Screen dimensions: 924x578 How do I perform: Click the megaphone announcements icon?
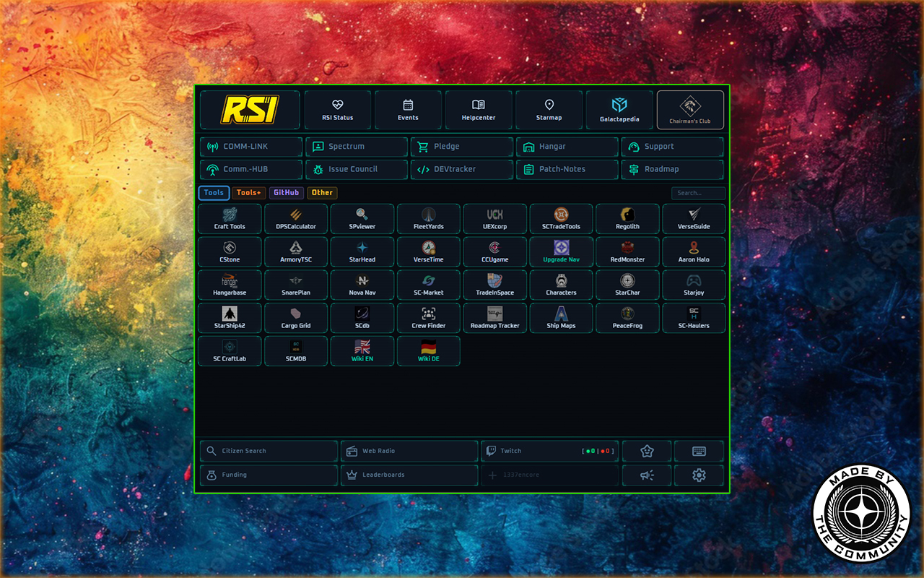click(x=648, y=475)
